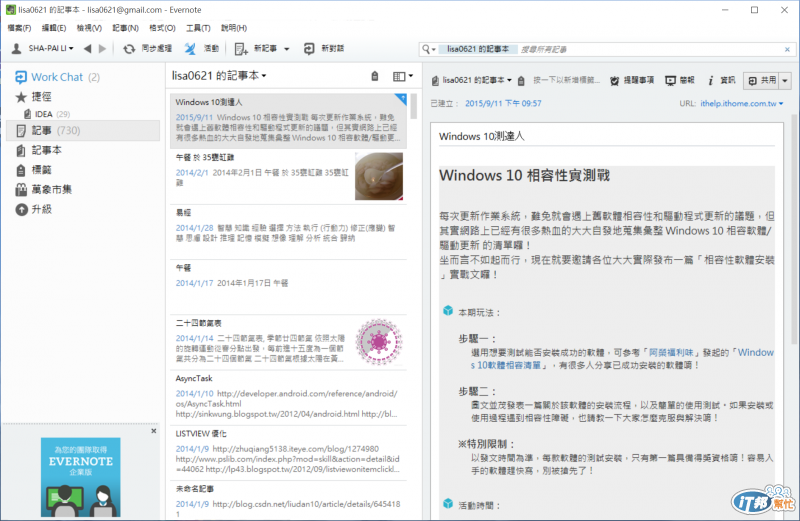Screen dimensions: 800x521
Task: Click created date 2015/9/11 下午 09:57
Action: (503, 104)
